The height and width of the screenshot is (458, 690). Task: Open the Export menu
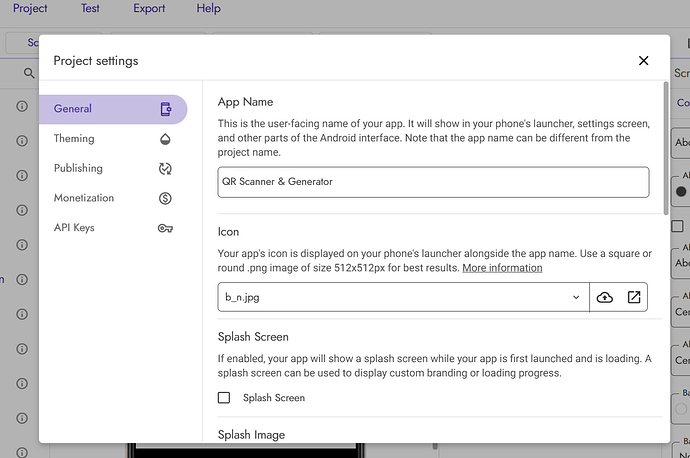pos(149,8)
